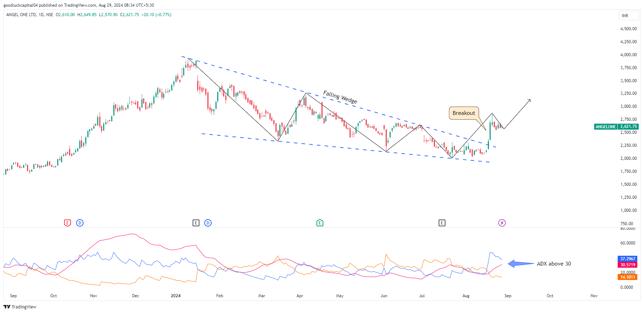The width and height of the screenshot is (644, 313).
Task: Click the publisher attribution text at top
Action: 79,5
